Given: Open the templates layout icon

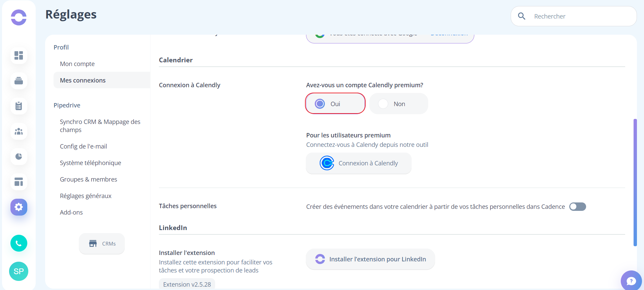Looking at the screenshot, I should [x=19, y=182].
